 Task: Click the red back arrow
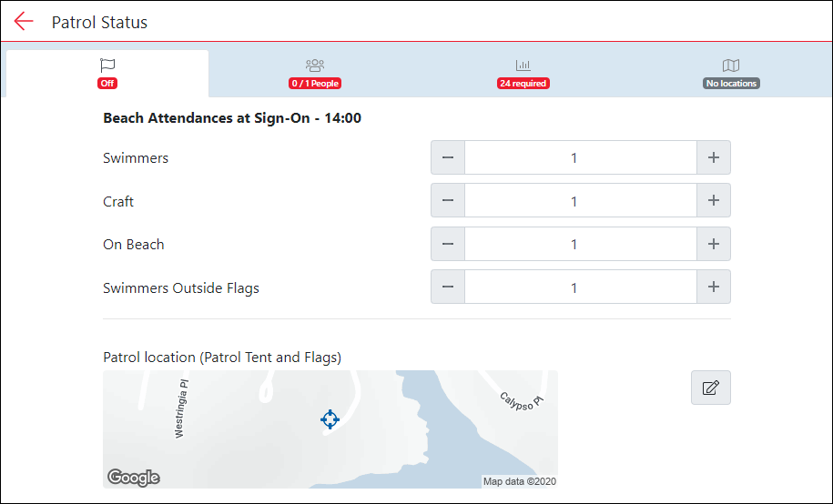[x=24, y=22]
